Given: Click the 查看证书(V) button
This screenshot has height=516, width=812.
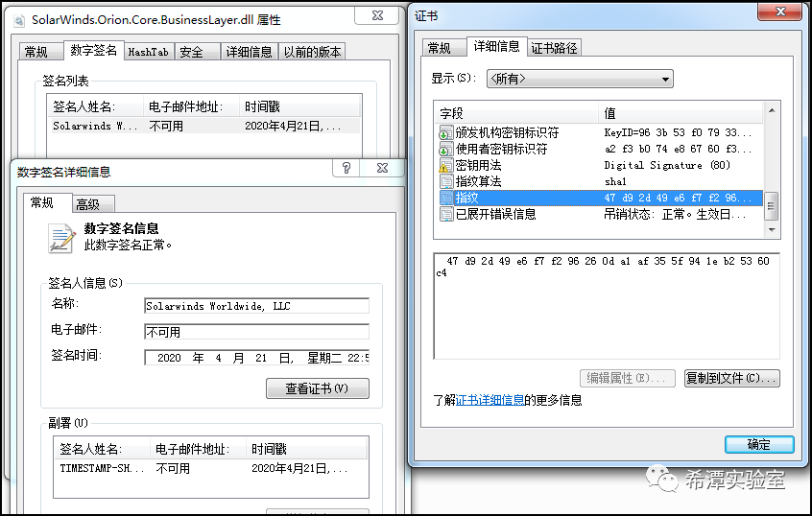Looking at the screenshot, I should pos(318,388).
